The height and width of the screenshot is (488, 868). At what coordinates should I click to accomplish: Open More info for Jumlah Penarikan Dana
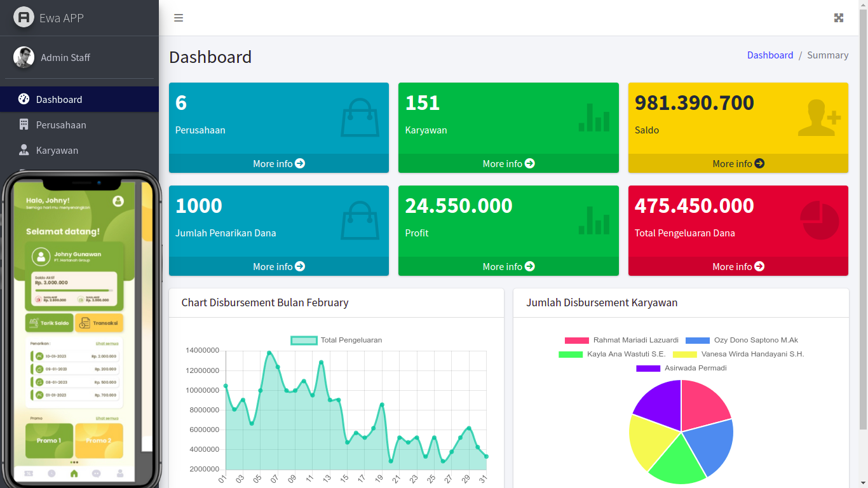(x=279, y=266)
